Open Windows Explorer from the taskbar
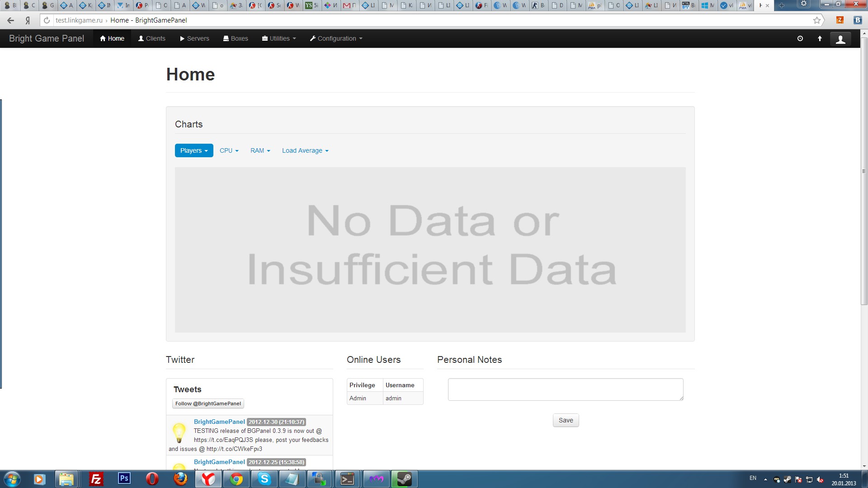Viewport: 868px width, 488px height. (x=66, y=479)
